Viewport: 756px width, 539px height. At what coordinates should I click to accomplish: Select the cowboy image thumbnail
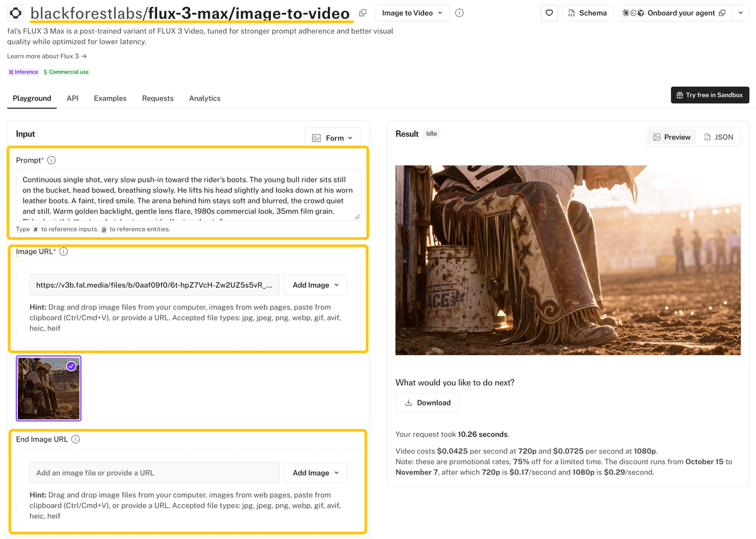[48, 388]
